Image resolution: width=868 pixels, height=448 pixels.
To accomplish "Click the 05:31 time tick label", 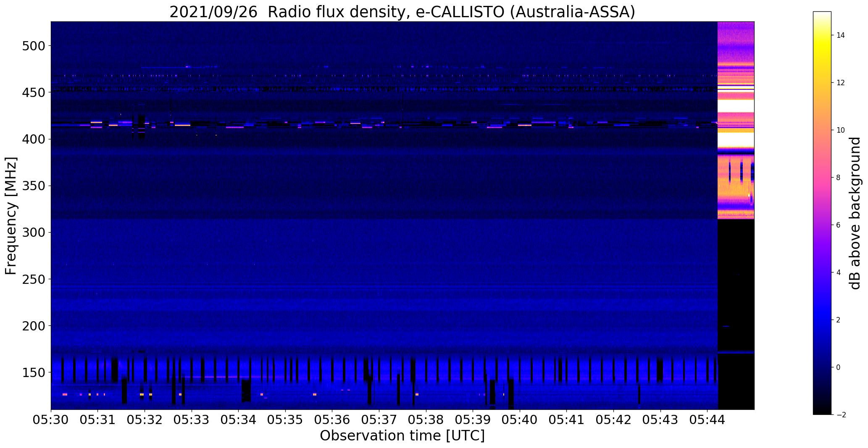I will [98, 420].
